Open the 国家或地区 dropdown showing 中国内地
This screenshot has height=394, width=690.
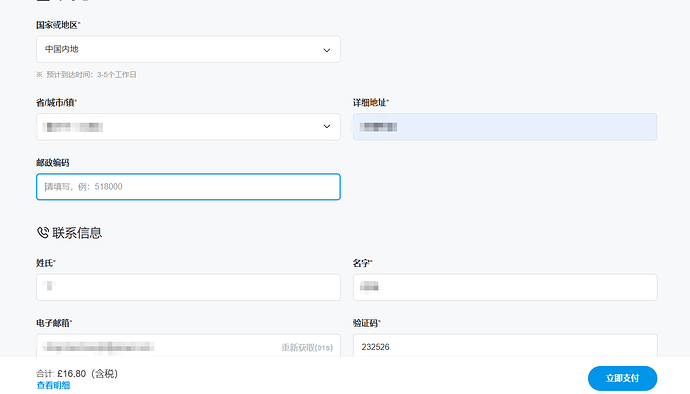pos(188,49)
